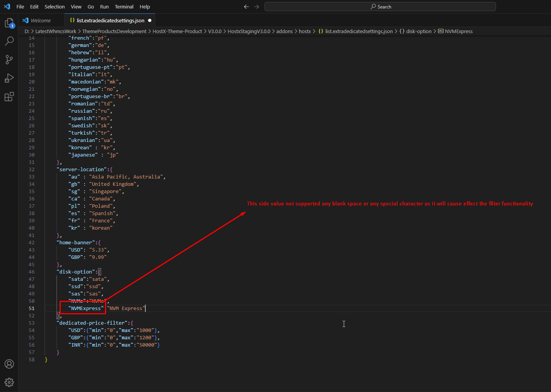Click the Go Forward arrow
The width and height of the screenshot is (551, 392).
click(x=256, y=7)
